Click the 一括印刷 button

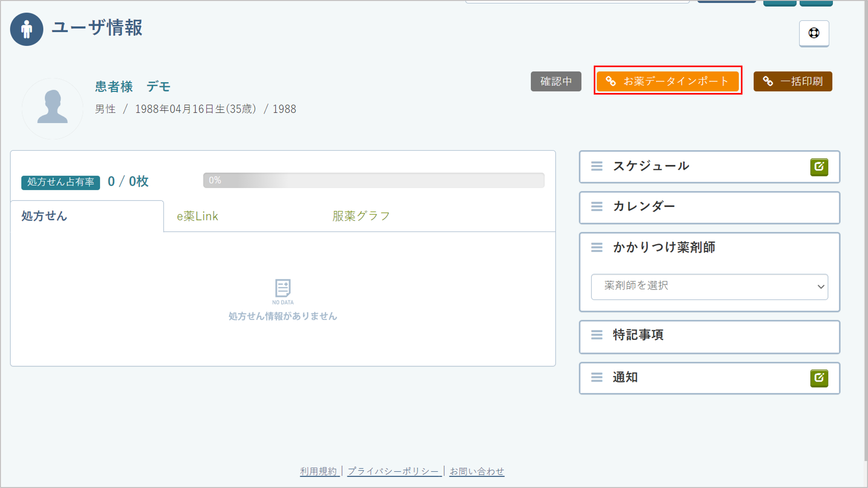click(x=792, y=81)
